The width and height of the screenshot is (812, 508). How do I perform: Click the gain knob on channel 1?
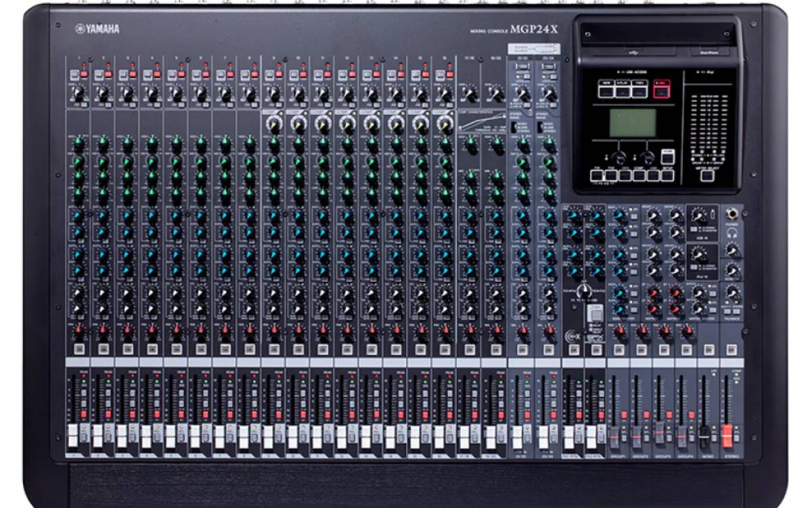click(x=78, y=93)
